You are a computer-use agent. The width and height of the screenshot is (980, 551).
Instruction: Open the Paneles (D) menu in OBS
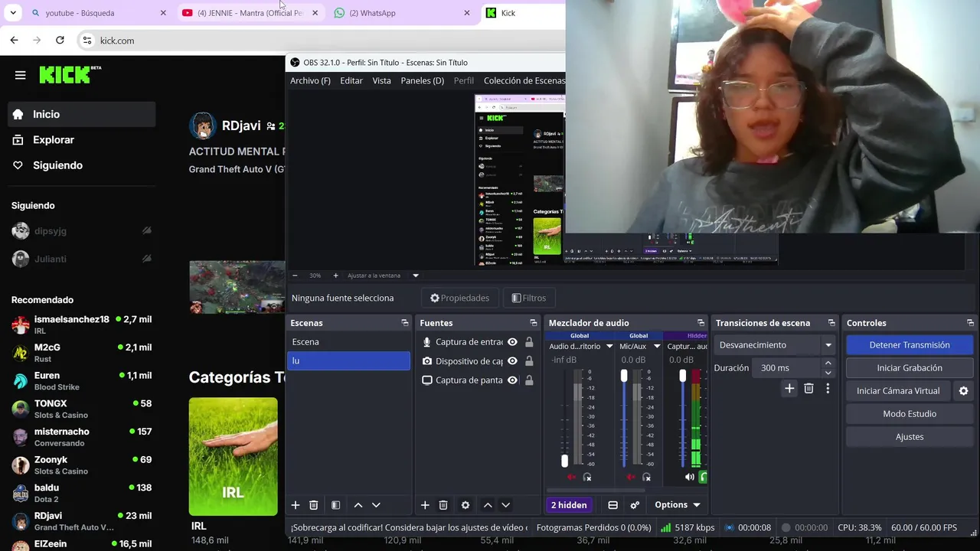[423, 80]
